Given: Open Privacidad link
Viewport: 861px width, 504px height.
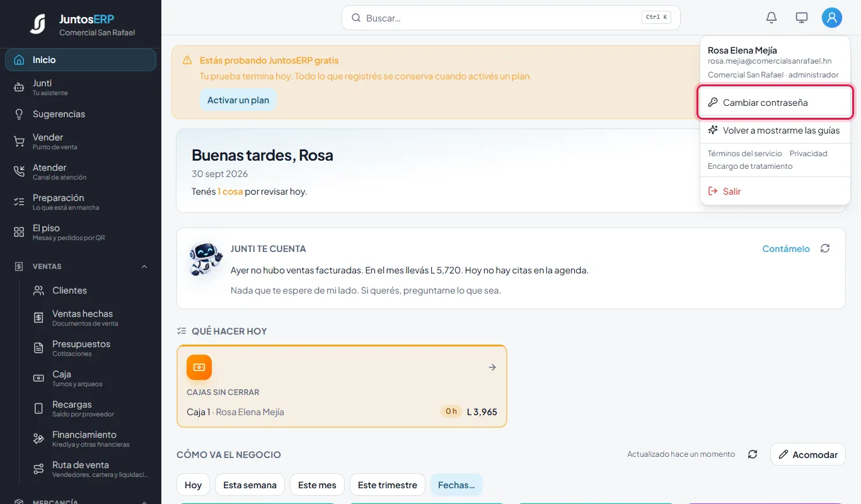Looking at the screenshot, I should click(x=808, y=153).
